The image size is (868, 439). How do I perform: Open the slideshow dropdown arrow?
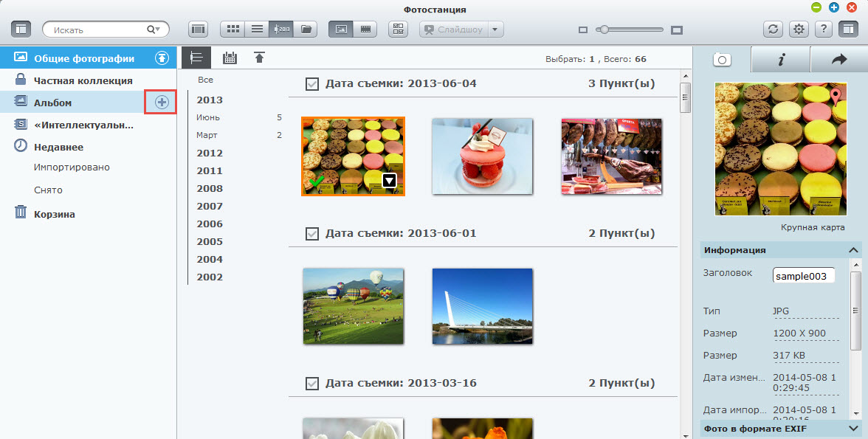click(495, 30)
